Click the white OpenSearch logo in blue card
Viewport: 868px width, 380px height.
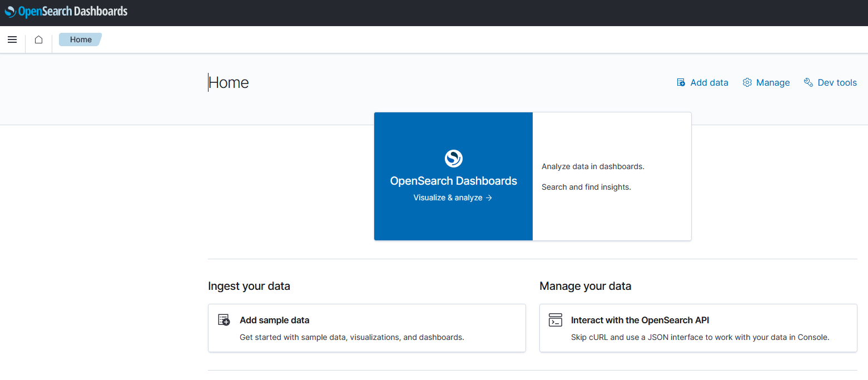[x=454, y=159]
